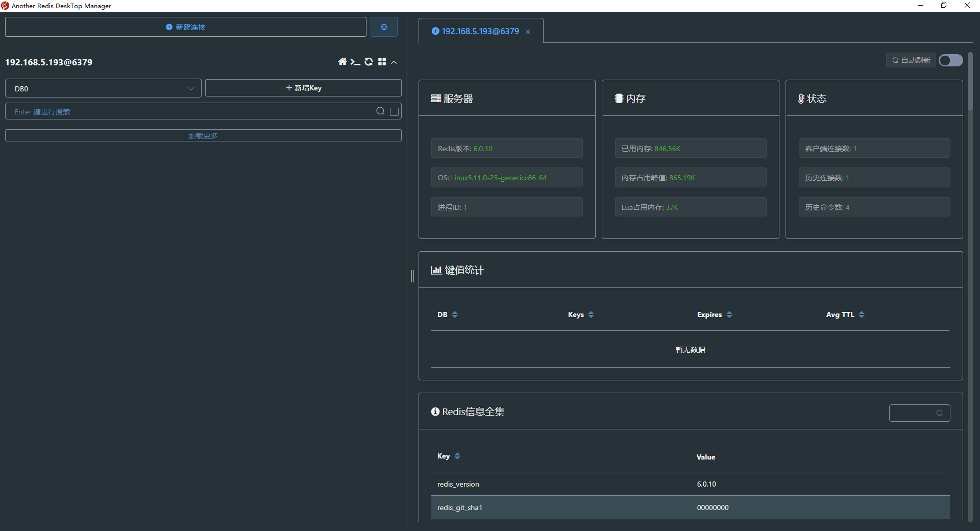Close the 192.168.5.193@6379 tab
980x531 pixels.
[528, 32]
